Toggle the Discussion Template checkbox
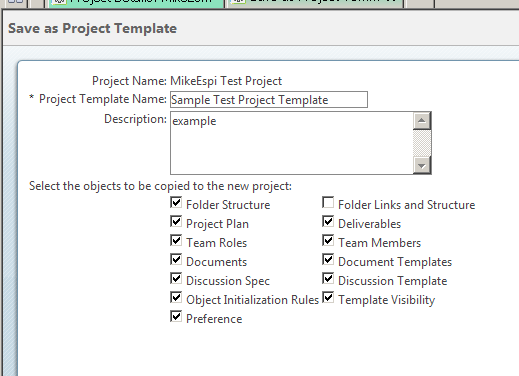519x376 pixels. tap(328, 279)
